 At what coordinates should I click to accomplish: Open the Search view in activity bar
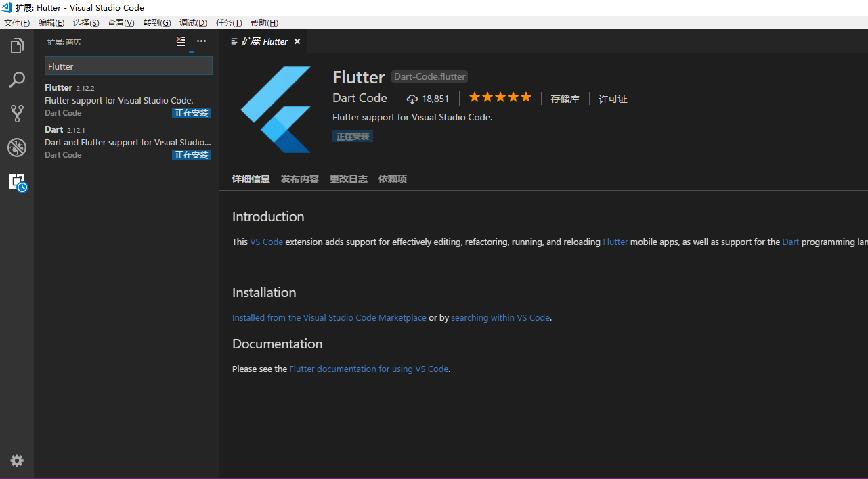tap(17, 80)
